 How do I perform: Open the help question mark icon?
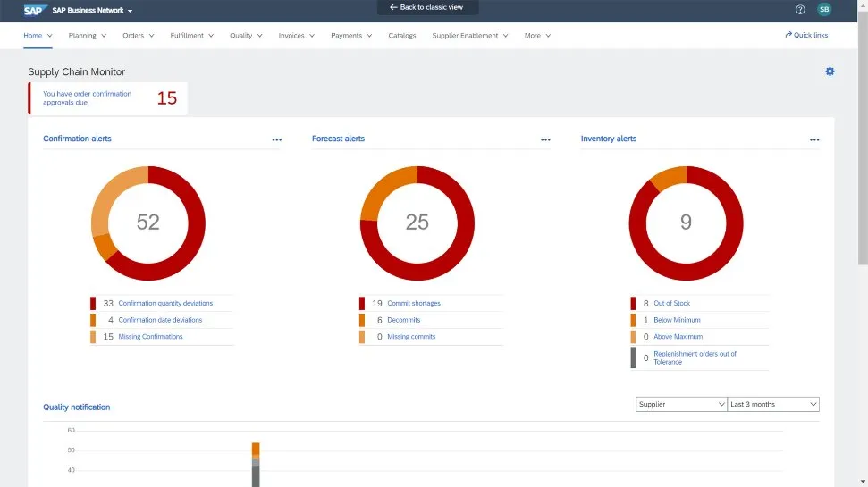(800, 10)
